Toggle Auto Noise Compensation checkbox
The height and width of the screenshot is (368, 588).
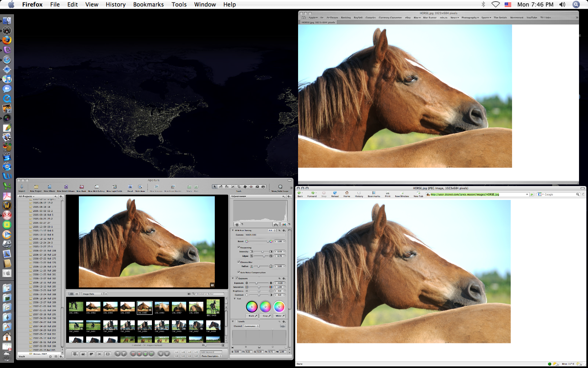[238, 272]
